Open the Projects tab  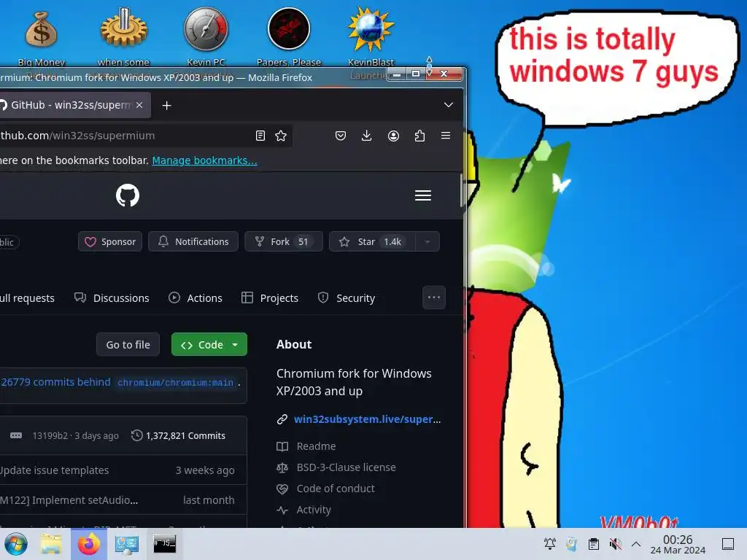pyautogui.click(x=270, y=298)
